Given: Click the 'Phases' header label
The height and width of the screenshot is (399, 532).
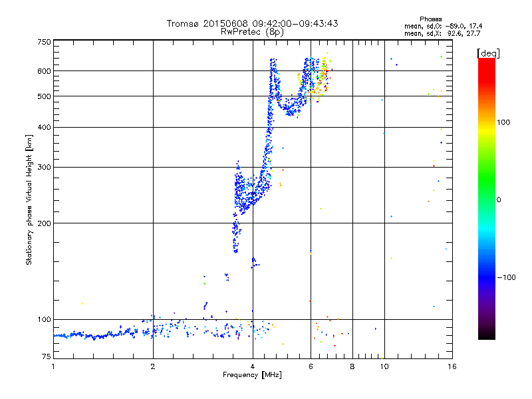Looking at the screenshot, I should point(430,19).
